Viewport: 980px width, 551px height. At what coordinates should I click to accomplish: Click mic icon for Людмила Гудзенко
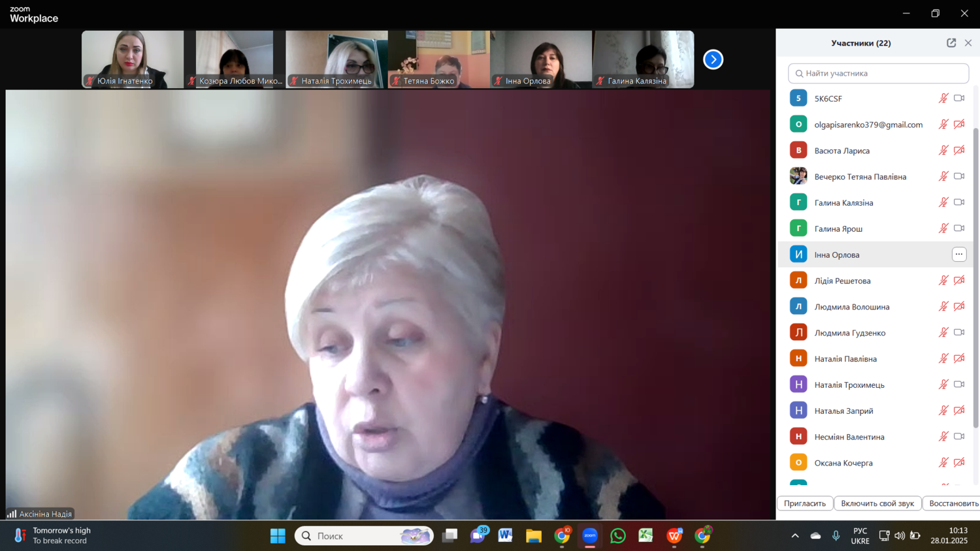click(943, 332)
